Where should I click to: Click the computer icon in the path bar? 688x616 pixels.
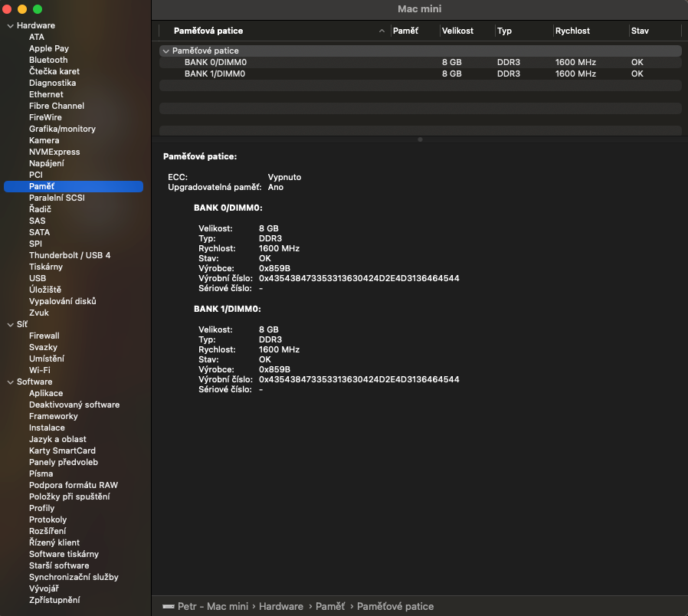pos(169,606)
